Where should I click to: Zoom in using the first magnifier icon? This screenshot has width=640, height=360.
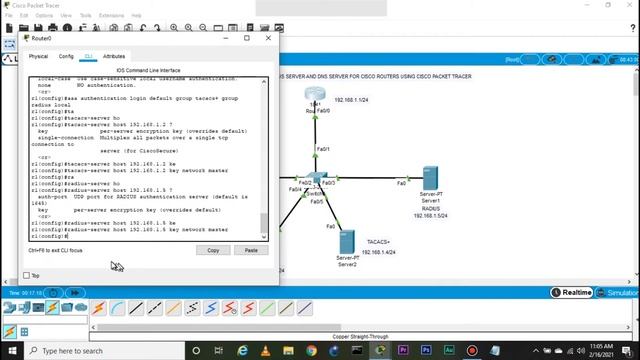pyautogui.click(x=174, y=28)
